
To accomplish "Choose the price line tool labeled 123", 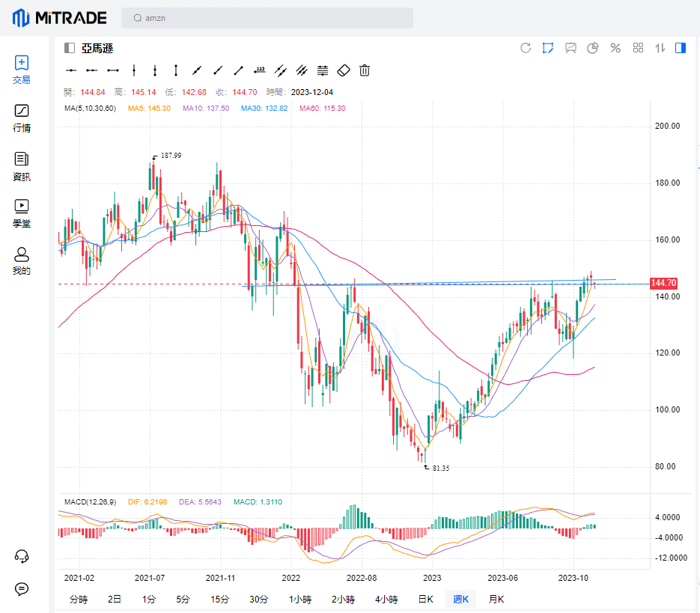I will point(260,70).
